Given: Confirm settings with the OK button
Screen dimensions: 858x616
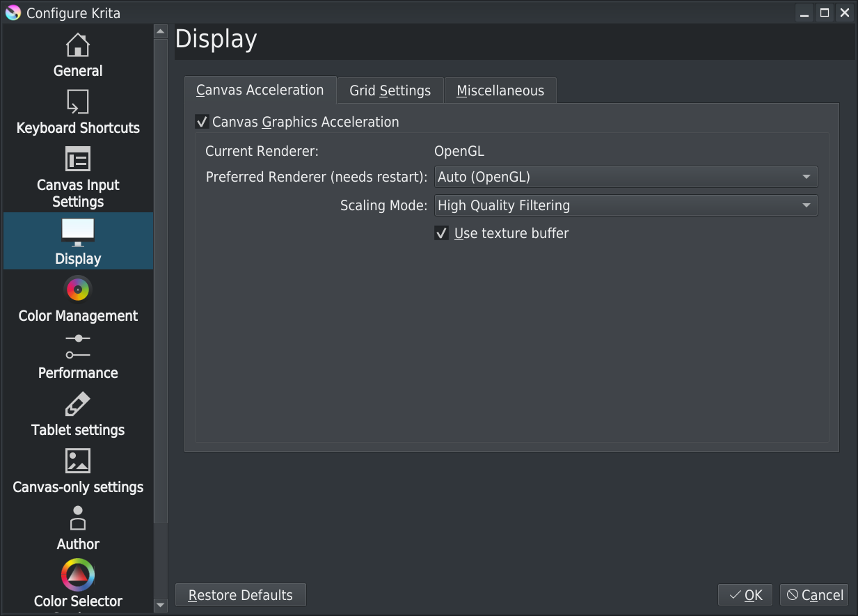Looking at the screenshot, I should 746,595.
